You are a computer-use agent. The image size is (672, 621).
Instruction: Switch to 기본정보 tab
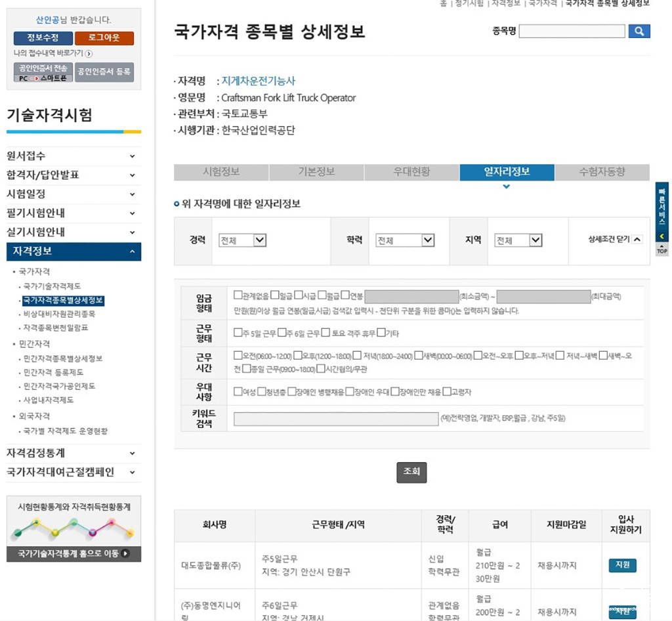pyautogui.click(x=316, y=172)
